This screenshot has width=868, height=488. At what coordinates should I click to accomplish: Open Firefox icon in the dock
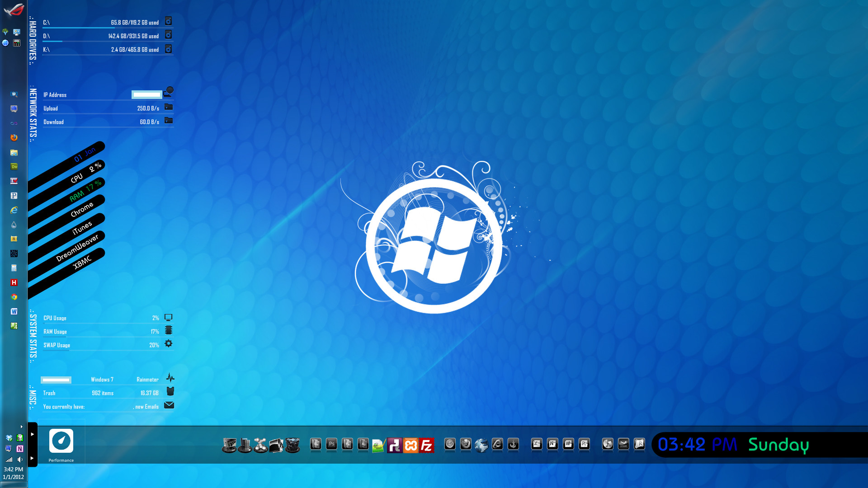click(x=466, y=444)
